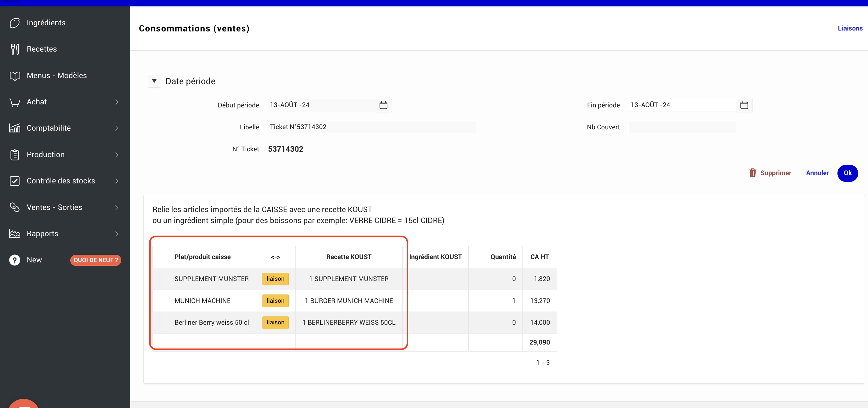Expand the Production submenu chevron
868x408 pixels.
pos(117,155)
